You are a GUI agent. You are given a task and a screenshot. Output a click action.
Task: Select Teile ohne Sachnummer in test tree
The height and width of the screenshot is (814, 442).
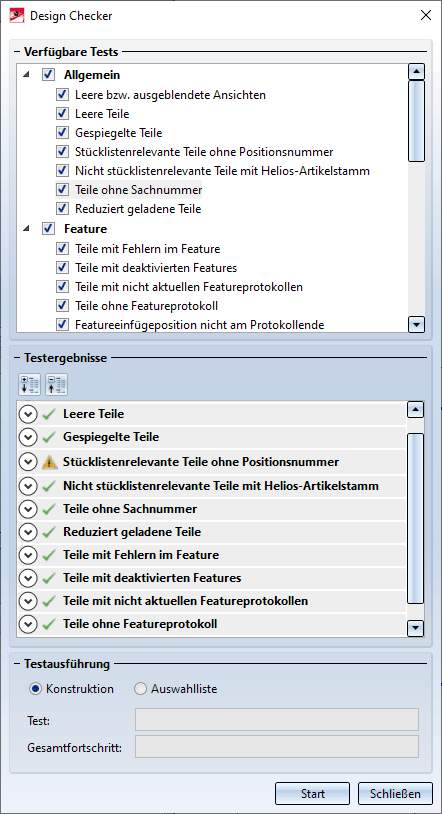tap(138, 190)
